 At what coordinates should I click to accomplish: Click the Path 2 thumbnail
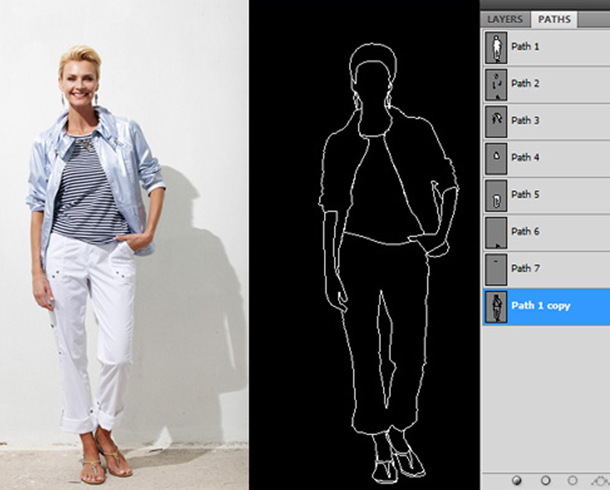(x=495, y=83)
